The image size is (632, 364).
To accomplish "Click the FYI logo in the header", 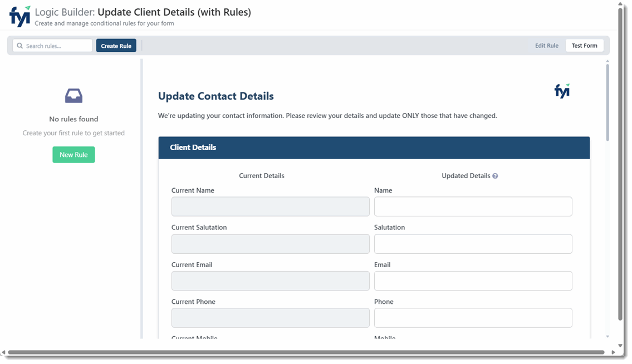I will [19, 17].
